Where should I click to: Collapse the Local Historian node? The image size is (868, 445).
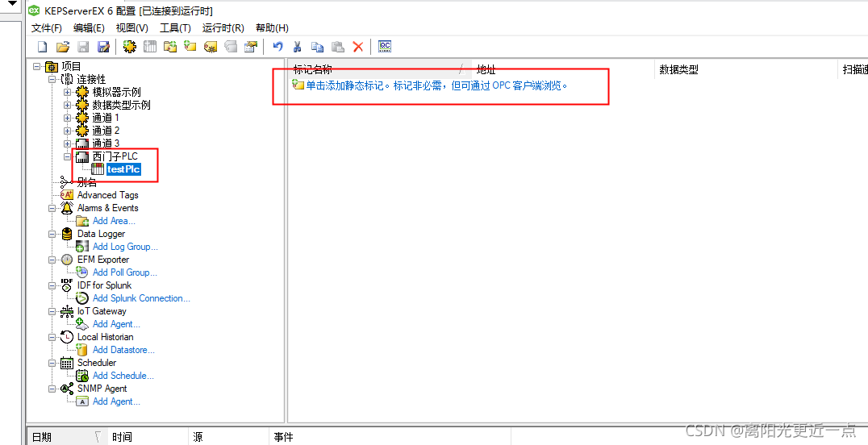[x=52, y=337]
